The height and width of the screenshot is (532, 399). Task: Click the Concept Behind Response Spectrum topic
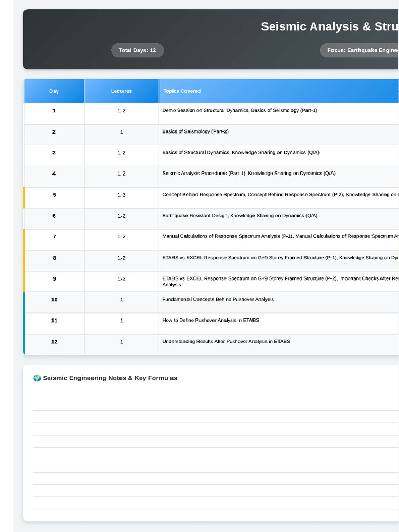280,195
